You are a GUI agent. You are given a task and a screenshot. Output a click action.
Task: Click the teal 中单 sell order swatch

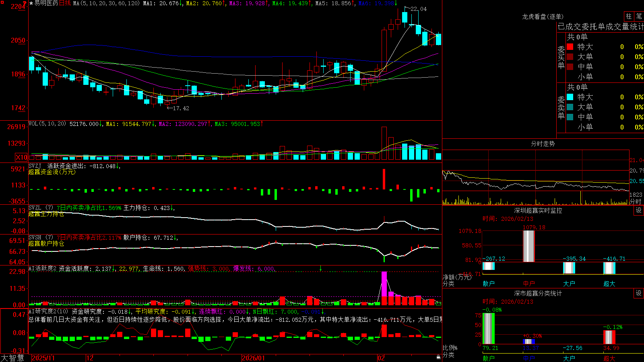tap(570, 117)
